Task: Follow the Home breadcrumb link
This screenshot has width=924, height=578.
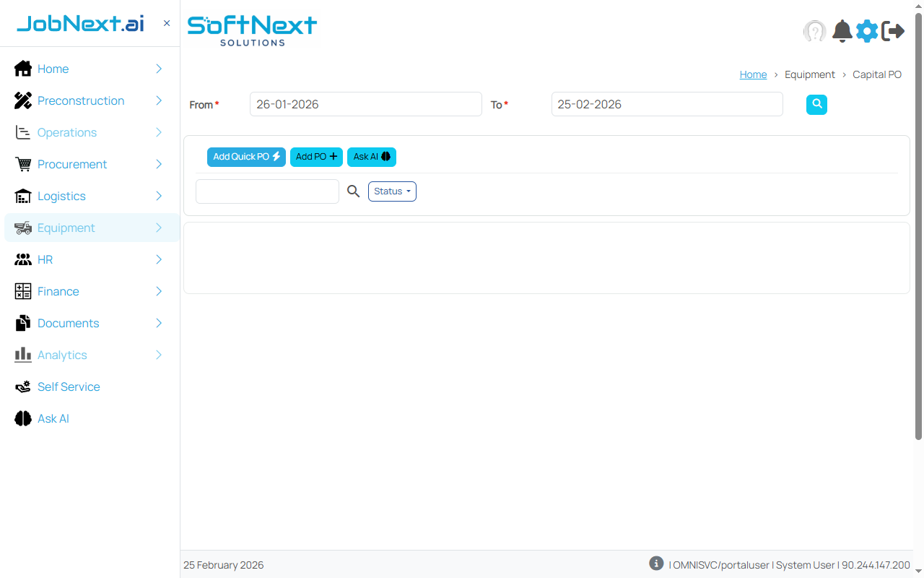Action: [x=753, y=74]
